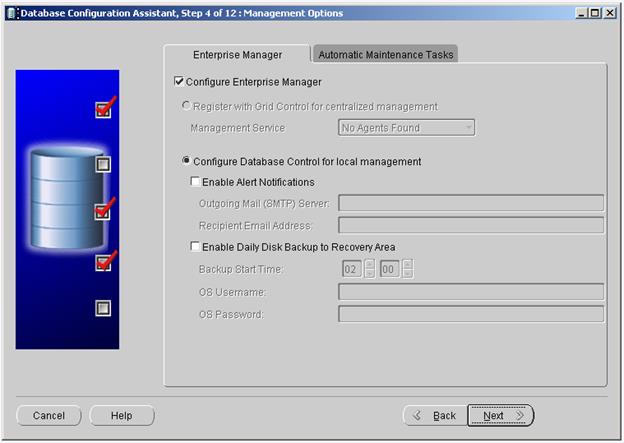Cancel the Database Configuration Assistant
This screenshot has width=624, height=443.
click(x=49, y=416)
